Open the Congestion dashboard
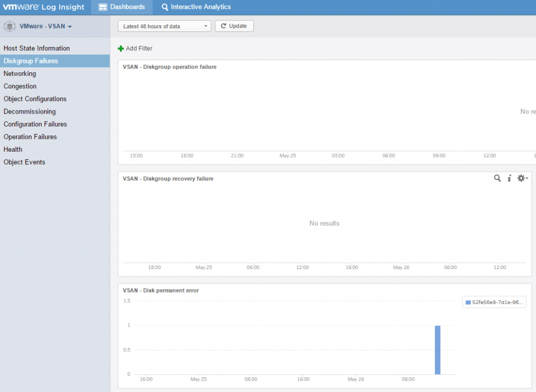This screenshot has width=536, height=392. [x=54, y=86]
